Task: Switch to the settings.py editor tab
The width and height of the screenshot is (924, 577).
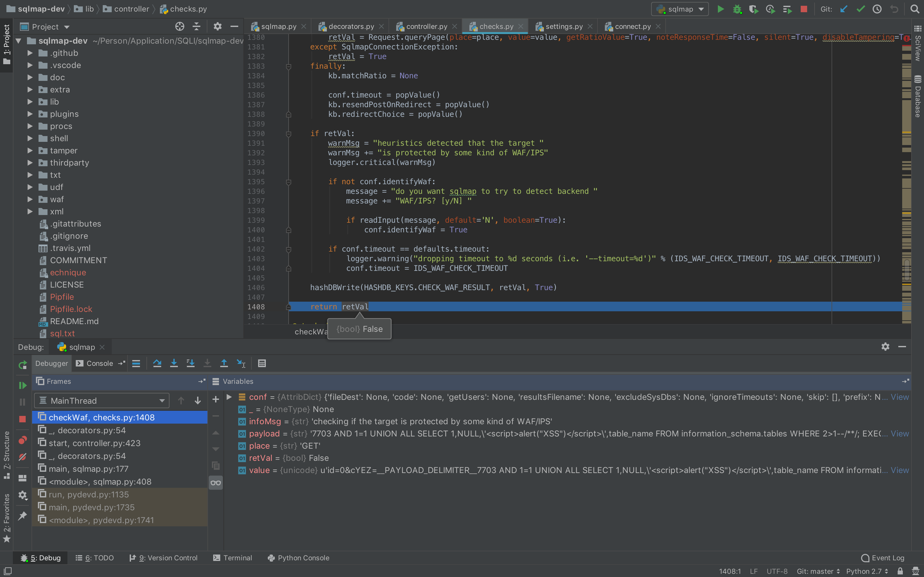Action: click(564, 26)
